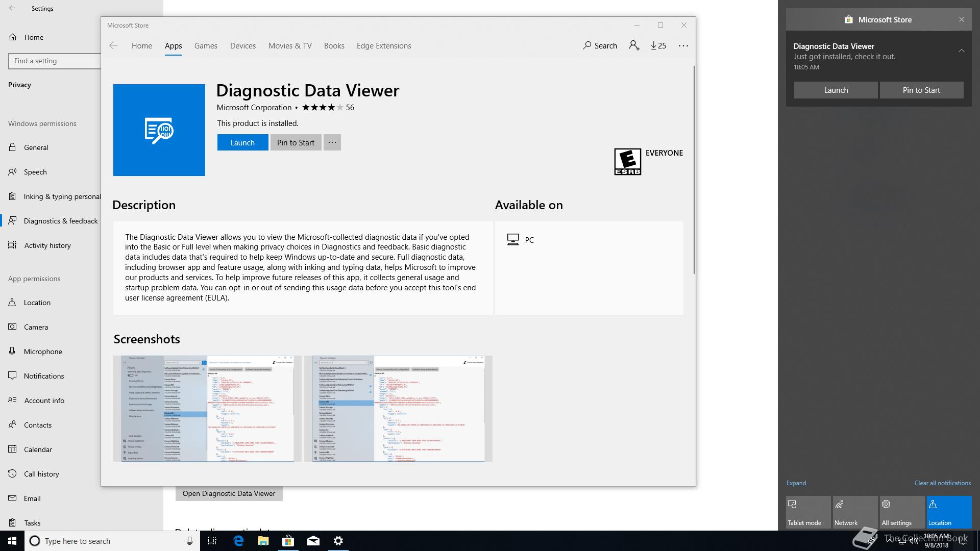
Task: Open the first Store screenshot thumbnail
Action: [x=207, y=409]
